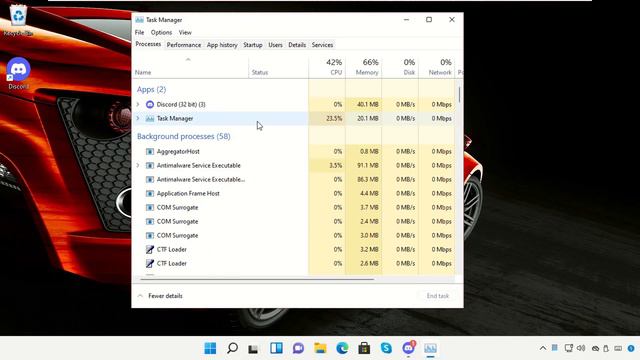The height and width of the screenshot is (360, 640).
Task: Open the notification badge at tray end
Action: click(x=631, y=349)
